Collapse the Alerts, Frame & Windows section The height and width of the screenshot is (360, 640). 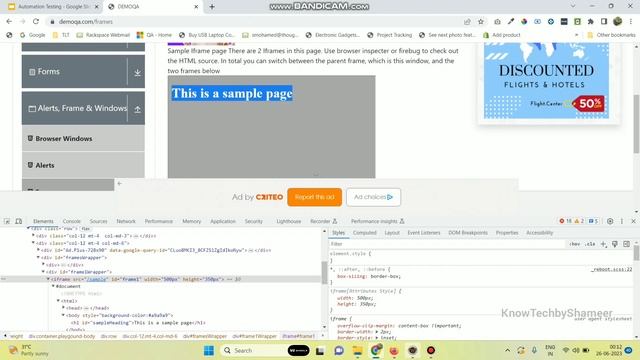pos(138,109)
